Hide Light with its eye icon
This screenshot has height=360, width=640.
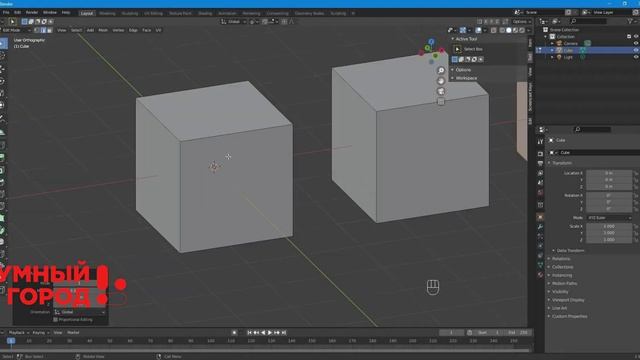(x=636, y=57)
